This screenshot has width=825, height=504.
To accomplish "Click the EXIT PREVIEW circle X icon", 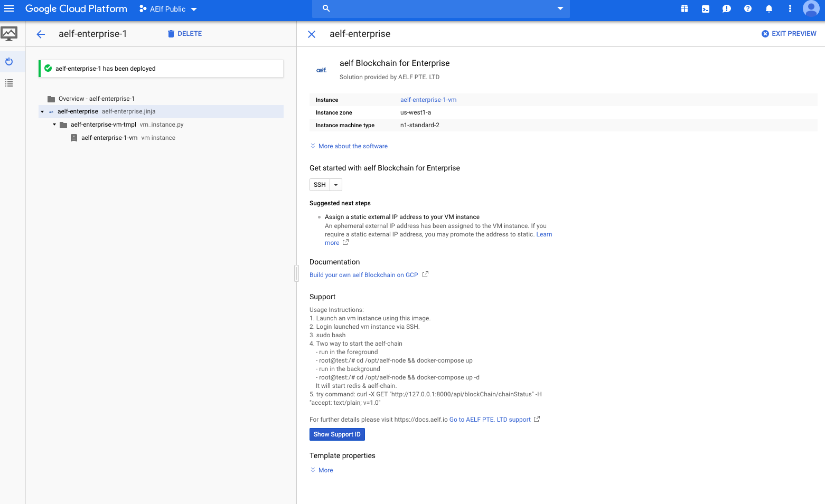I will coord(765,34).
